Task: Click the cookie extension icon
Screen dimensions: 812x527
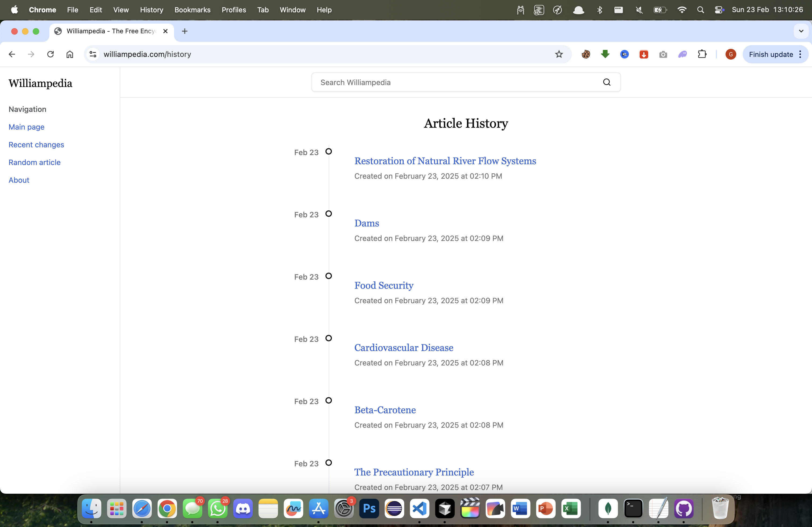Action: tap(585, 54)
